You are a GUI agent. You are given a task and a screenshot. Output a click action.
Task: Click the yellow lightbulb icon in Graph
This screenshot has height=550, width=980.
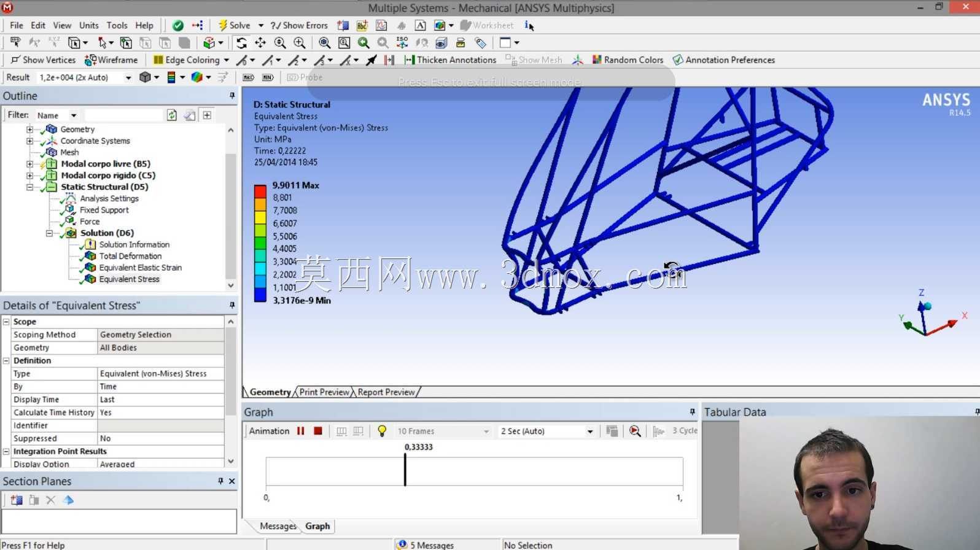(382, 431)
